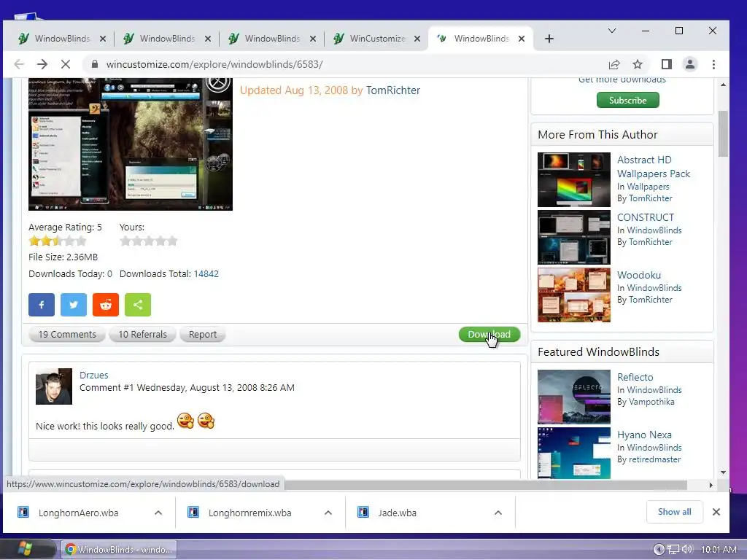
Task: Click the network tray icon
Action: (673, 549)
